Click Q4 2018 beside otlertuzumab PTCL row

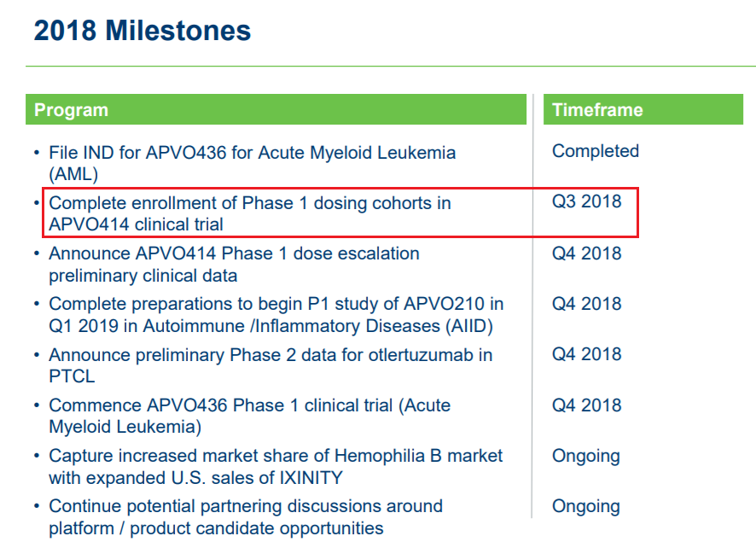587,354
